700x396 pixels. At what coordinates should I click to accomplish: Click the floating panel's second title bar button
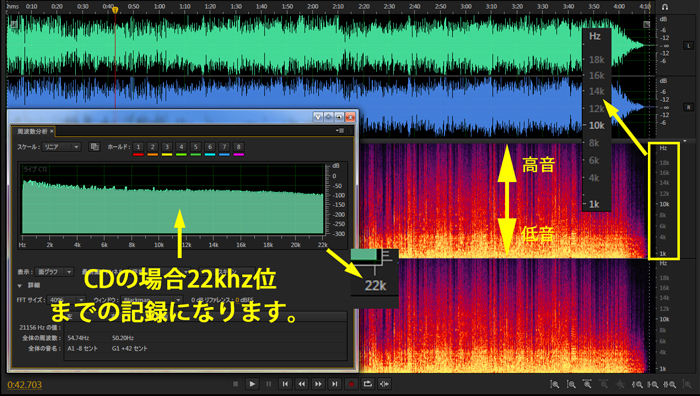coord(329,117)
